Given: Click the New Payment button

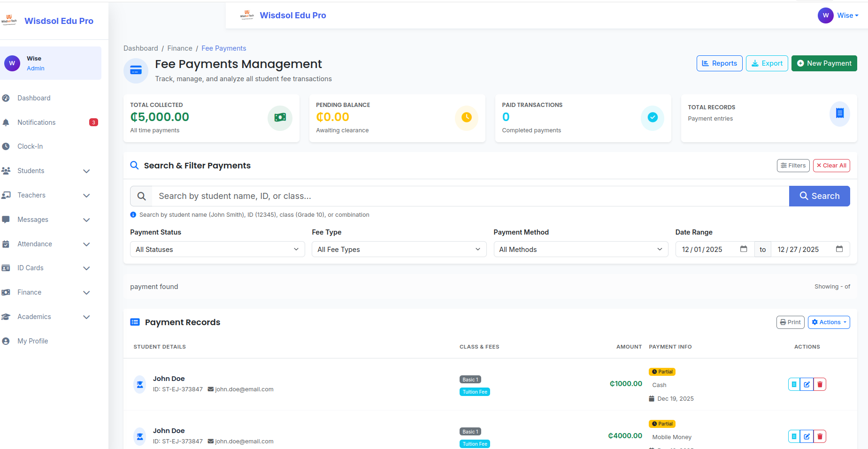Looking at the screenshot, I should pyautogui.click(x=824, y=63).
